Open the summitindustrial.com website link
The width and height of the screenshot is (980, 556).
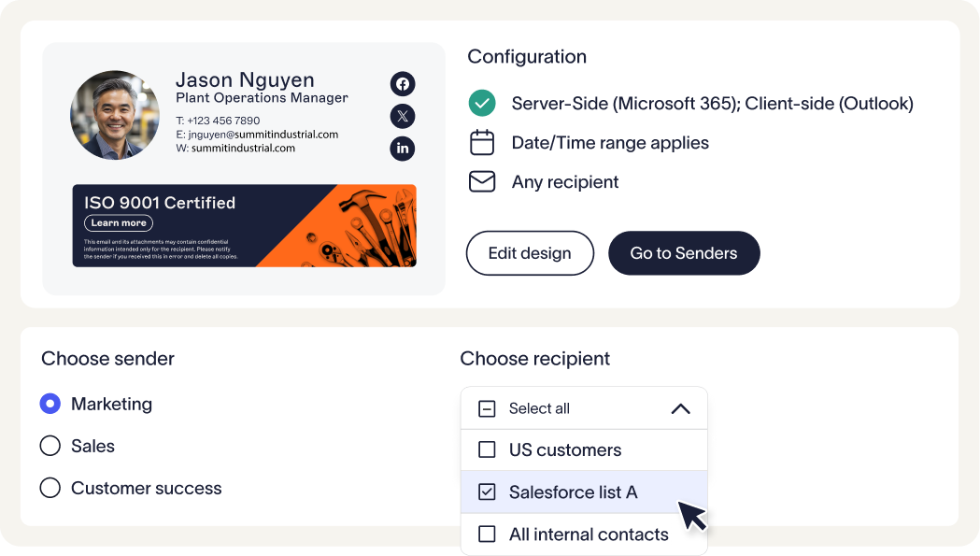point(243,148)
